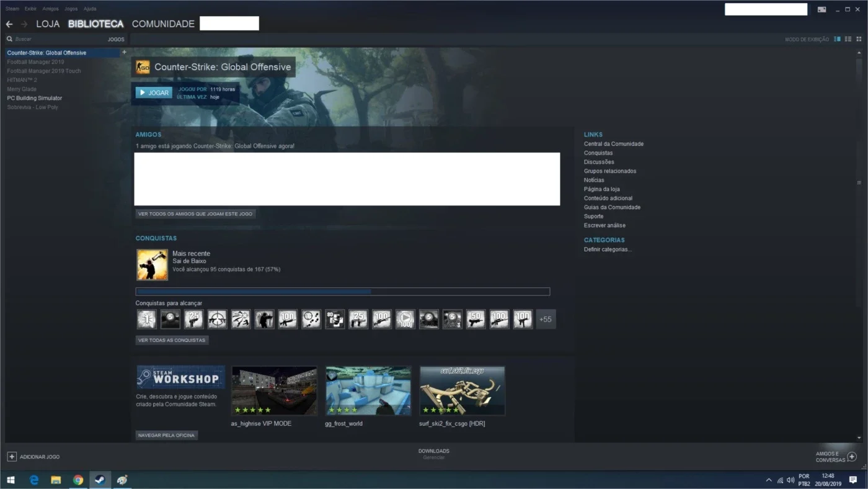Open the Ajuda menu
The image size is (868, 489).
point(90,9)
